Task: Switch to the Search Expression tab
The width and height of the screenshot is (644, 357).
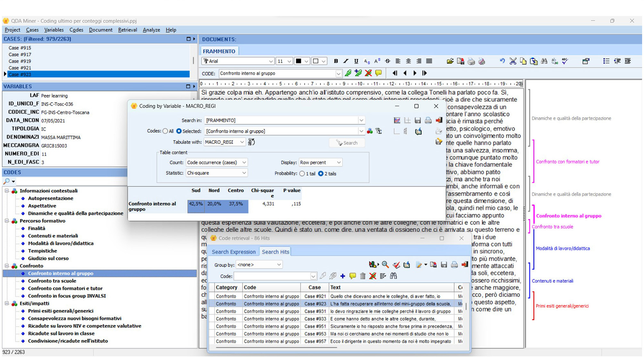Action: (x=233, y=252)
